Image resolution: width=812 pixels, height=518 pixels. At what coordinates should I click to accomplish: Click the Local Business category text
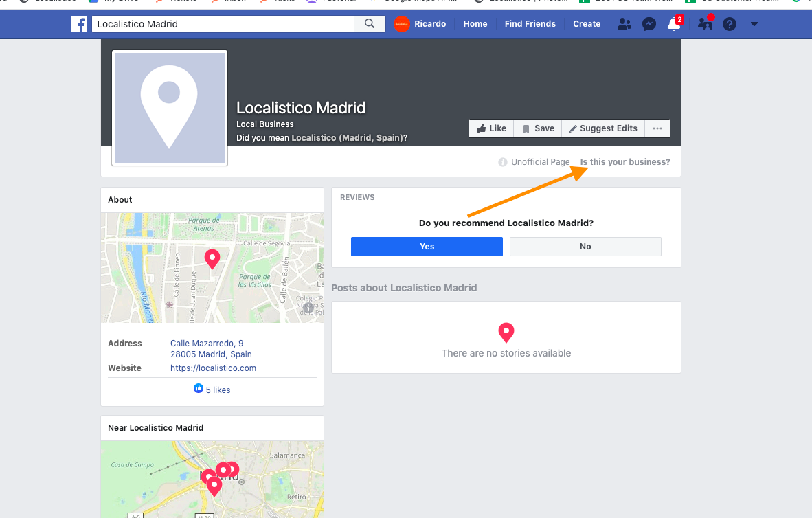265,124
